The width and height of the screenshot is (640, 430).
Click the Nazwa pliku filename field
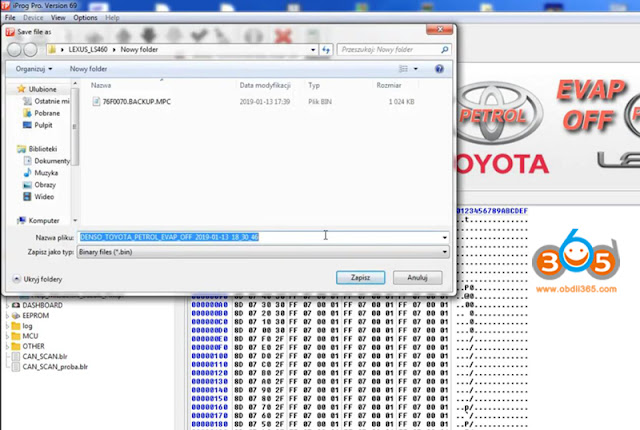(x=260, y=237)
